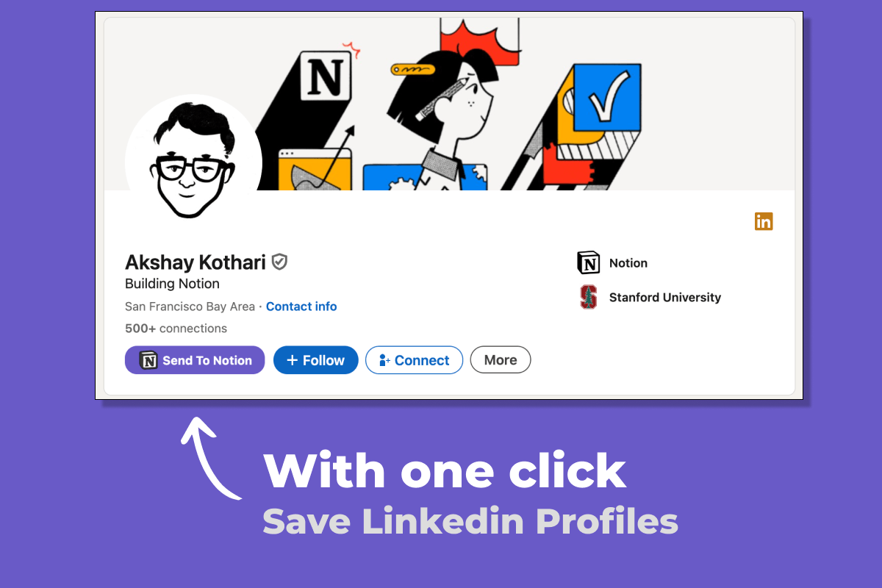Open the Notion company name link
Viewport: 882px width, 588px height.
(628, 263)
